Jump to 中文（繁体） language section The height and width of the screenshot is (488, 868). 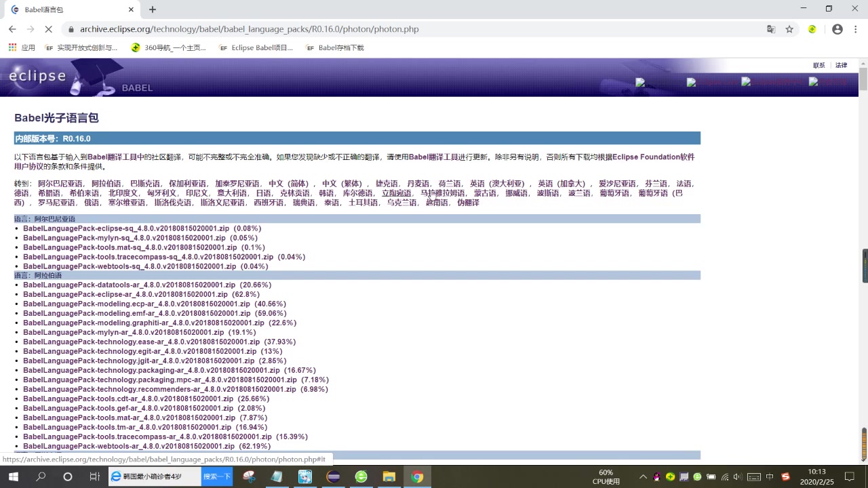click(x=345, y=184)
